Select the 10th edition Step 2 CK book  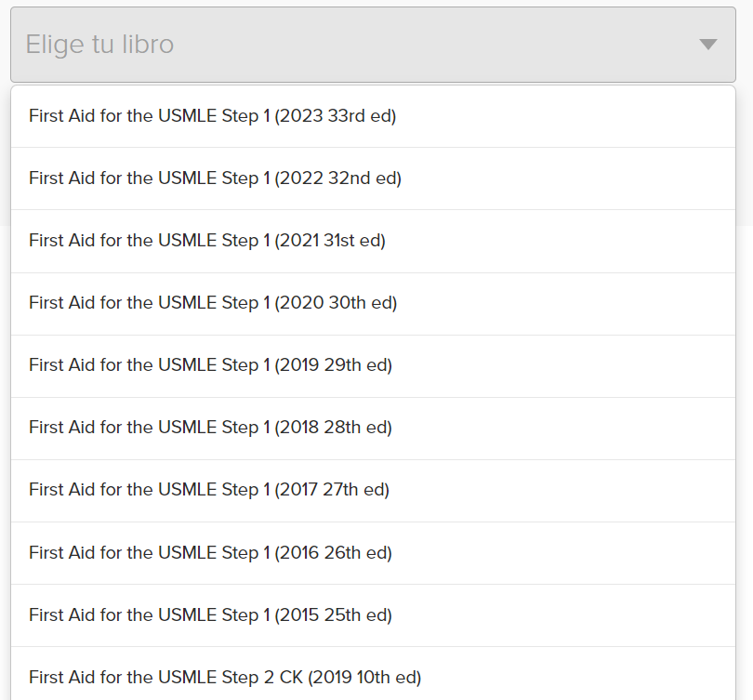[x=225, y=677]
